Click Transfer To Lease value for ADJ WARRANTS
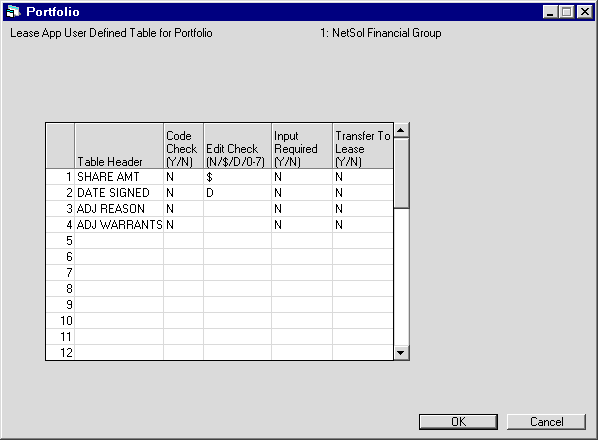This screenshot has height=440, width=598. [x=363, y=225]
